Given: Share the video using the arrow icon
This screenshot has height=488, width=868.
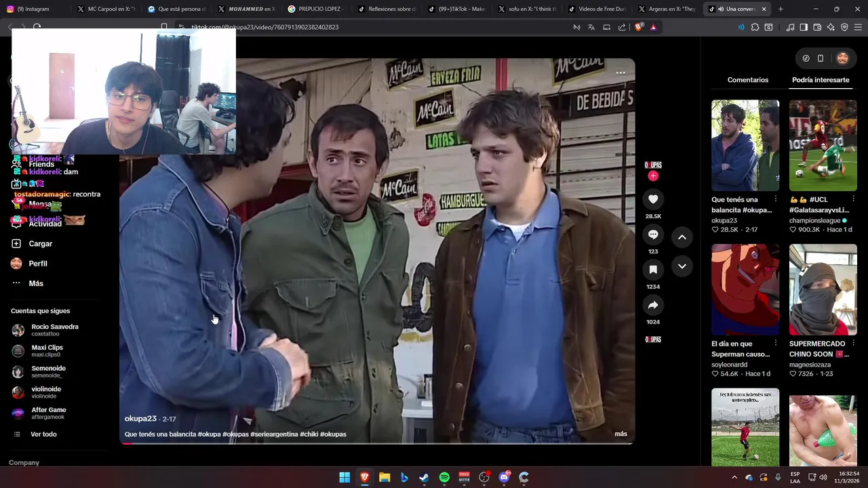Looking at the screenshot, I should [x=653, y=304].
